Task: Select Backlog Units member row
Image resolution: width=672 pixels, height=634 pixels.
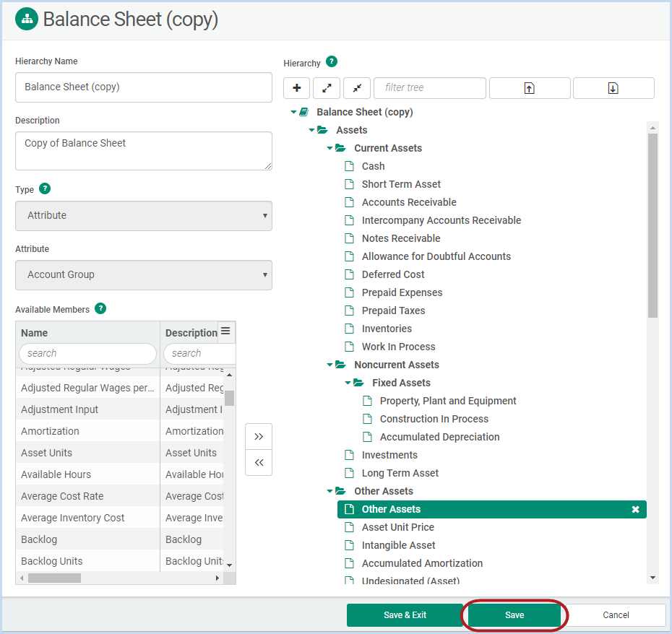Action: click(x=119, y=561)
